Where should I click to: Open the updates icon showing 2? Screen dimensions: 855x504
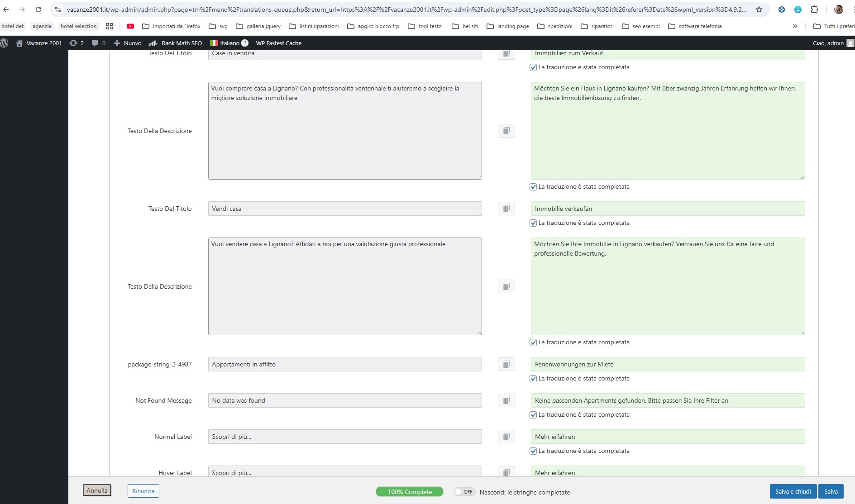tap(76, 43)
